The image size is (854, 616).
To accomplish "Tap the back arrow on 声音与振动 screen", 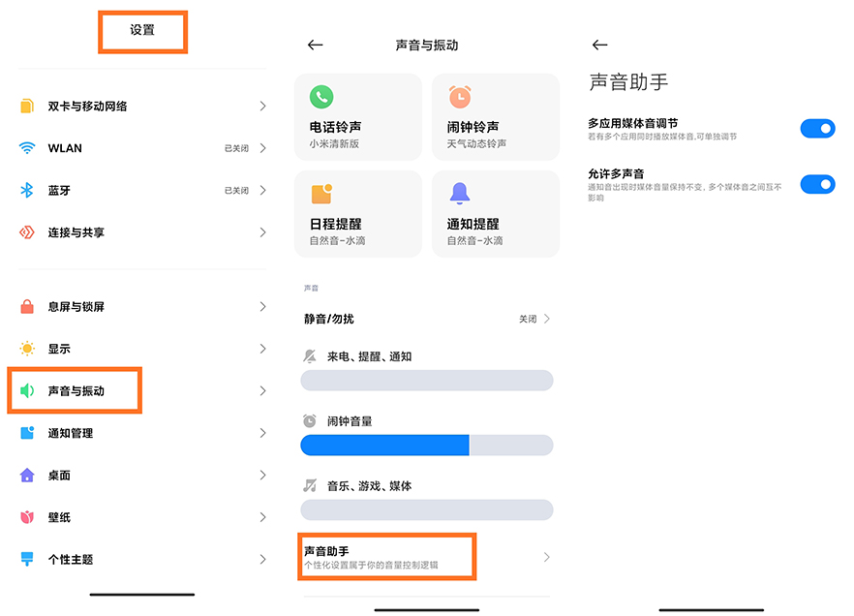I will pos(315,46).
